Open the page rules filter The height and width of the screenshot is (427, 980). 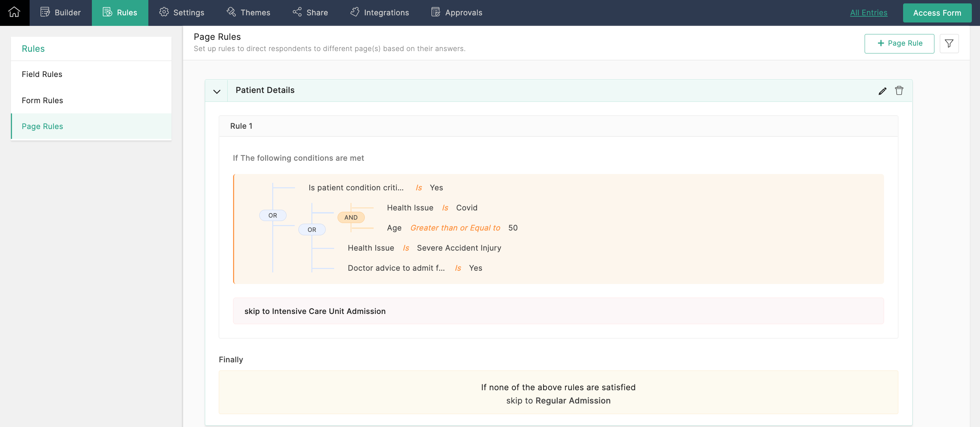[x=948, y=43]
